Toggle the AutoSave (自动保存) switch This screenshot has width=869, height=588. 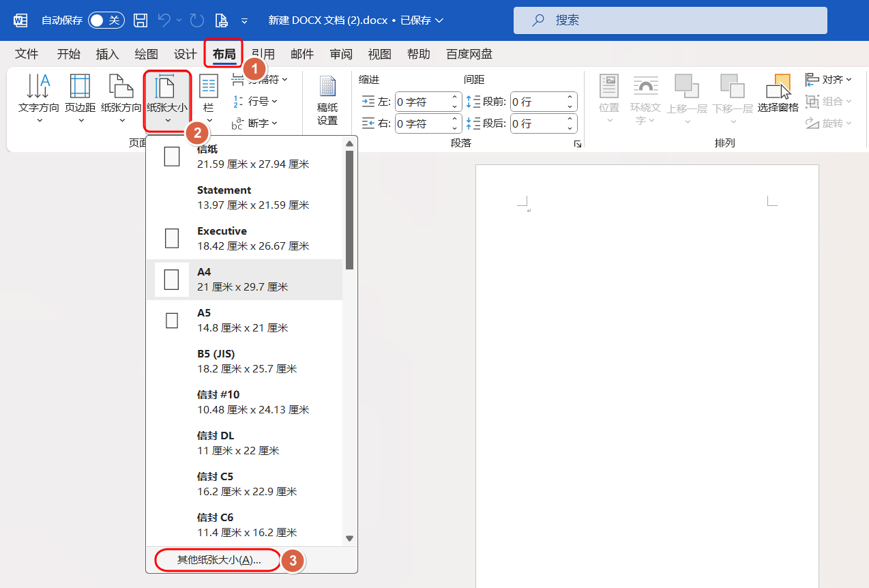[x=106, y=20]
